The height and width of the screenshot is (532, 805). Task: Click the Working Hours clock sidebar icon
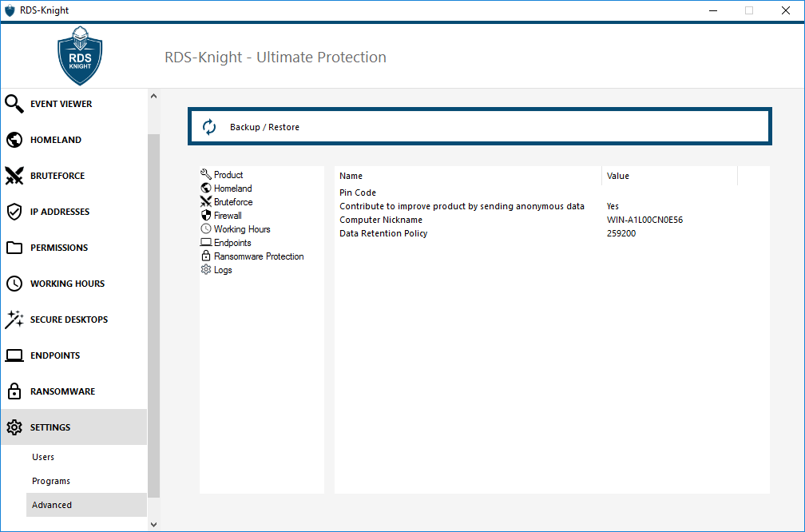tap(14, 284)
